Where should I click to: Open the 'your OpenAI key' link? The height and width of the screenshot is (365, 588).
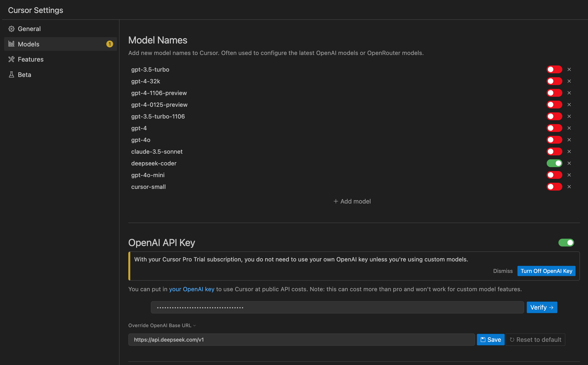(x=192, y=289)
